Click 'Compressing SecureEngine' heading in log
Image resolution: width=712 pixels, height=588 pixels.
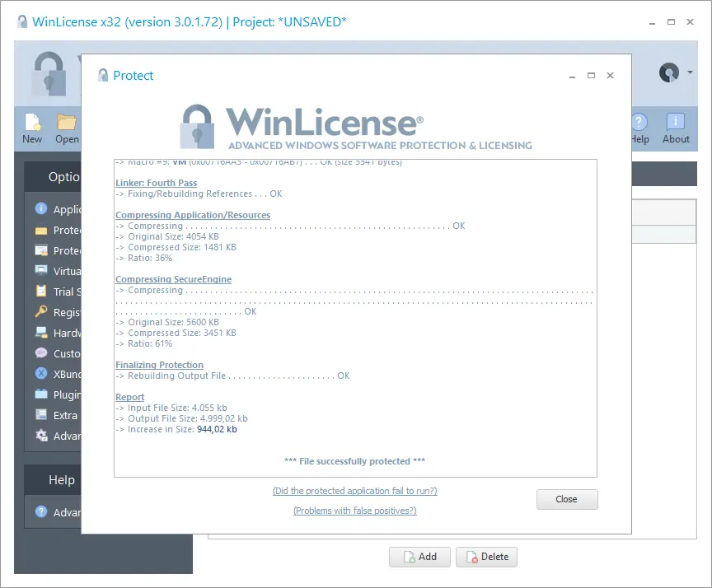(173, 279)
